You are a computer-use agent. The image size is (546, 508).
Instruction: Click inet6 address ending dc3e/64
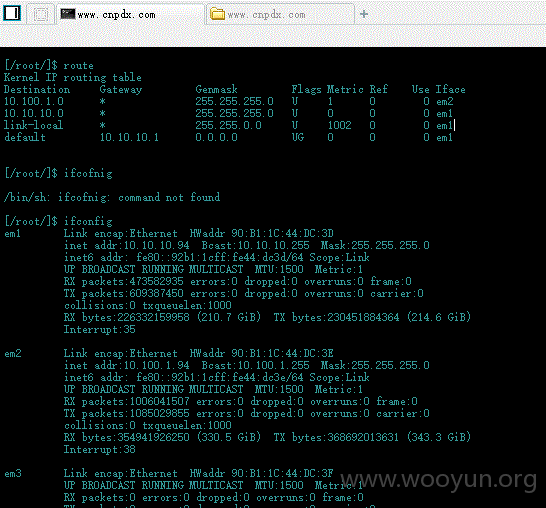(x=220, y=377)
